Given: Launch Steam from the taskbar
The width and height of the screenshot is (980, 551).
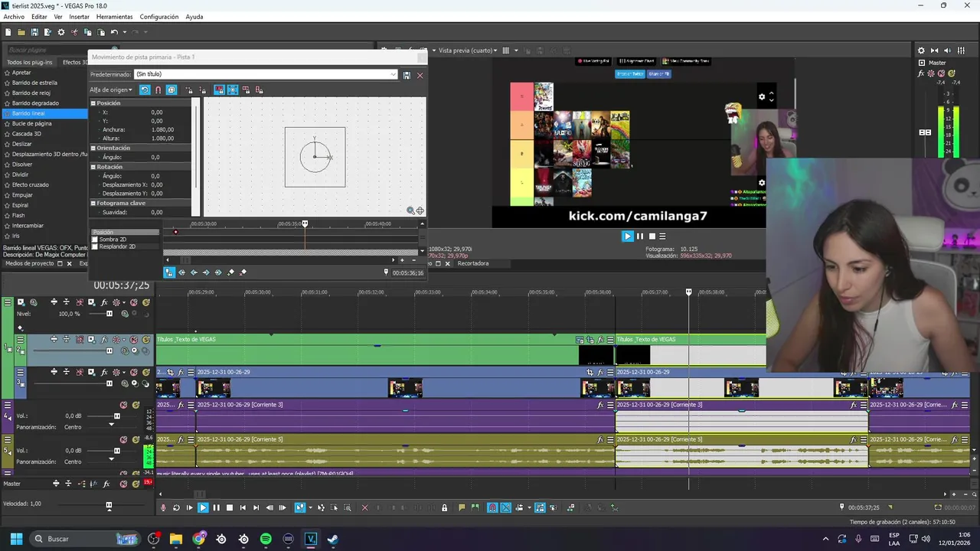Looking at the screenshot, I should (332, 539).
